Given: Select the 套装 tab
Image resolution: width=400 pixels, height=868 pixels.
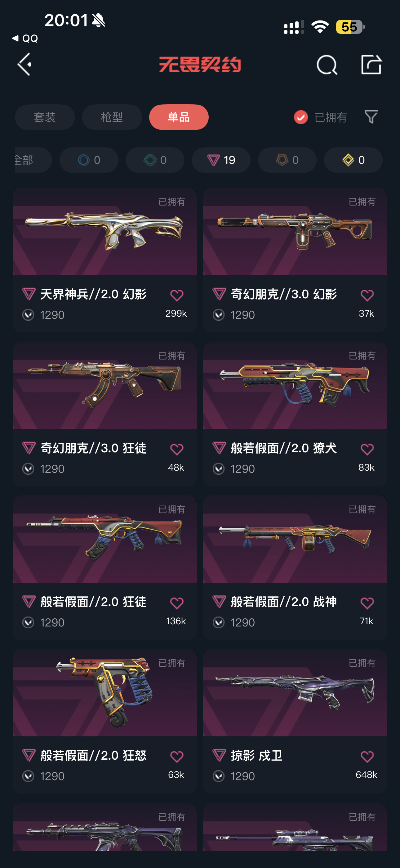Looking at the screenshot, I should [x=45, y=117].
